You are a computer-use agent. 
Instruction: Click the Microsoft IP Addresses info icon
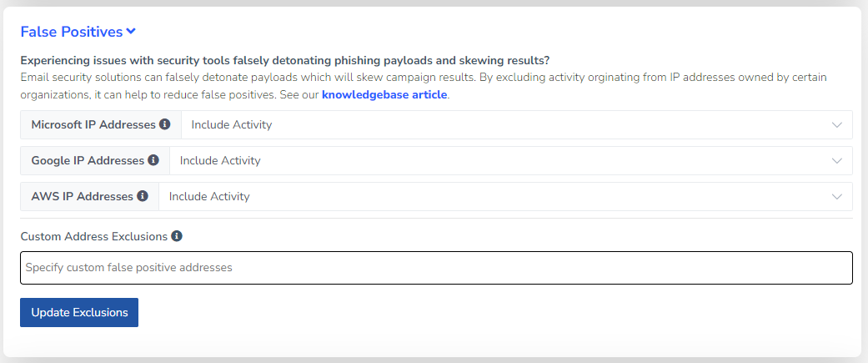164,124
